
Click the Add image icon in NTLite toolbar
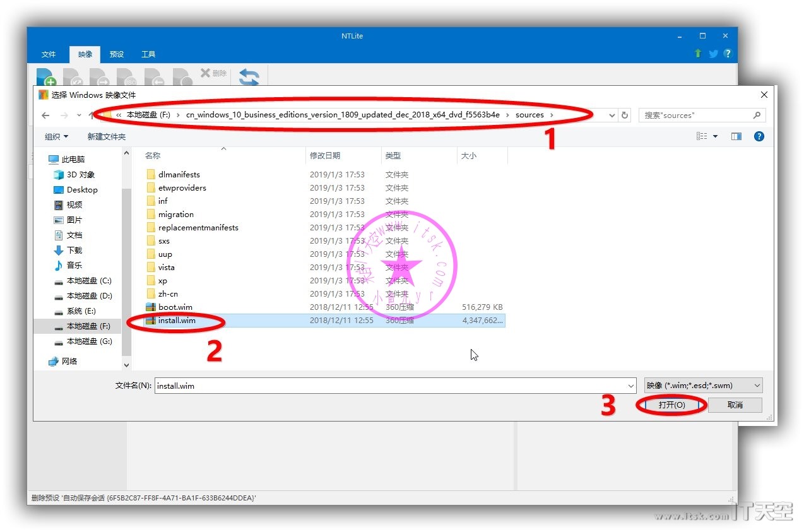[x=46, y=77]
